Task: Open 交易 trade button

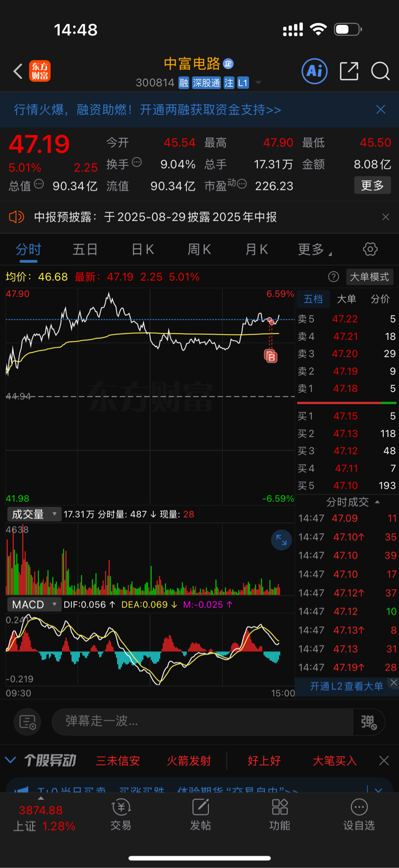Action: (x=121, y=815)
